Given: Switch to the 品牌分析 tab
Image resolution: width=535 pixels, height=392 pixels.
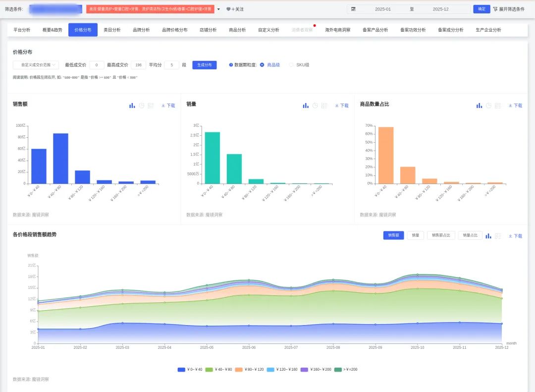Looking at the screenshot, I should point(141,30).
